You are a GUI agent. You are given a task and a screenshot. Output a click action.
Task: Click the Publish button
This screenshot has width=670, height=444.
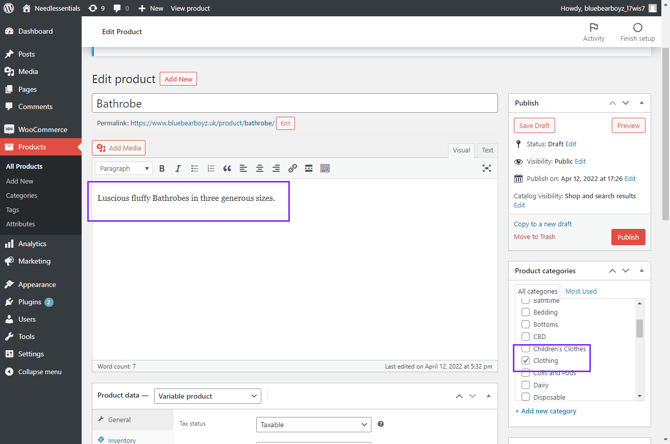(x=628, y=237)
